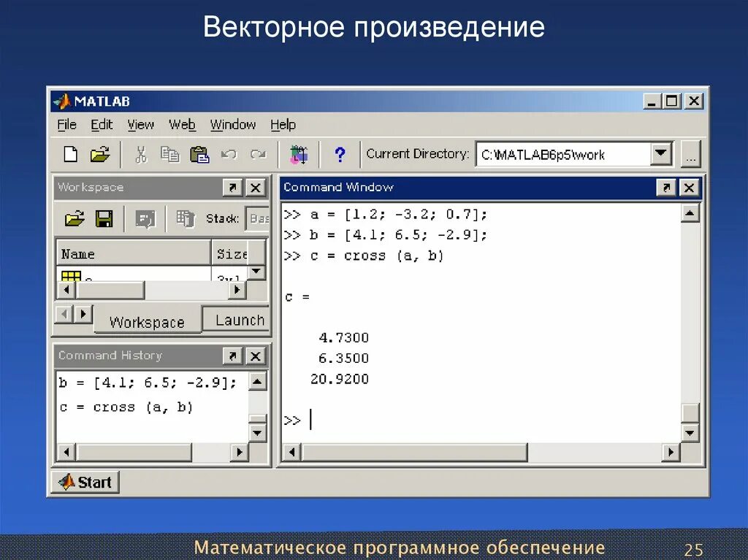
Task: Click the Cut scissors icon
Action: tap(141, 155)
